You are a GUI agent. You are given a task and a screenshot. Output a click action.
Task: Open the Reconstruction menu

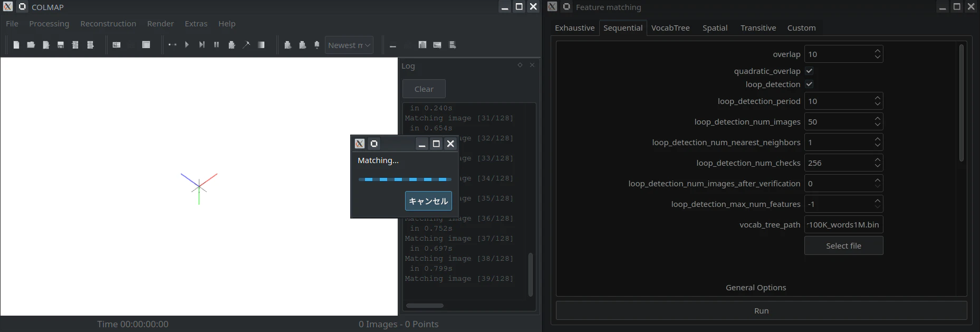[x=108, y=24]
